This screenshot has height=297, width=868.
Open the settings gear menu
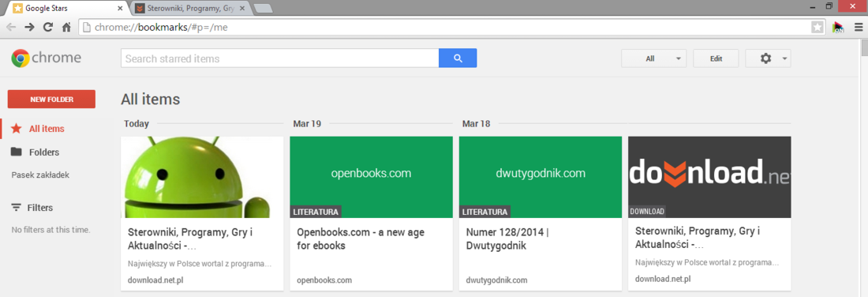[x=768, y=58]
